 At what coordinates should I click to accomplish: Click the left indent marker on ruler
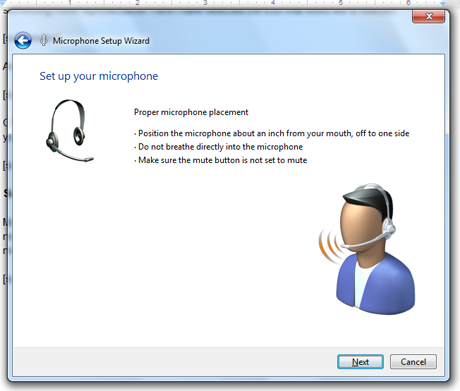(4, 3)
